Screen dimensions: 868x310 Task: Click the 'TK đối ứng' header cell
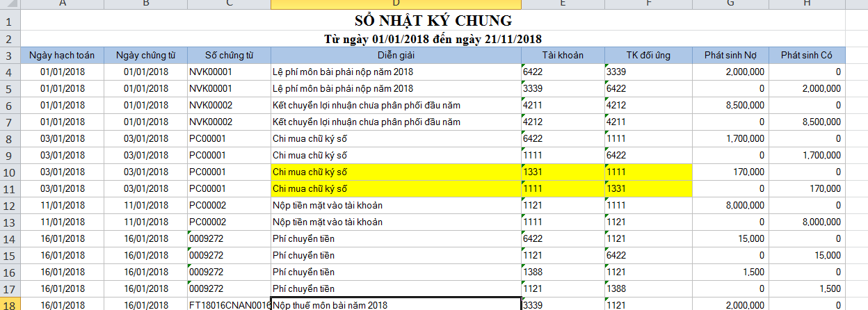[x=648, y=55]
